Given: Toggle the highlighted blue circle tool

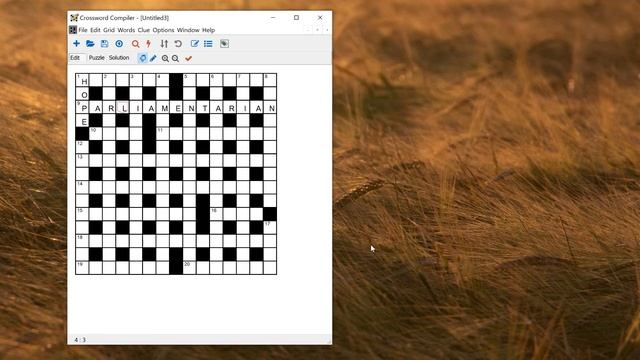Looking at the screenshot, I should (x=142, y=58).
